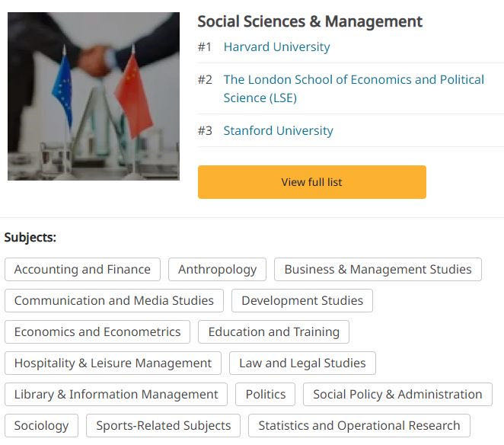504x445 pixels.
Task: Select the Anthropology subject tag
Action: point(217,270)
